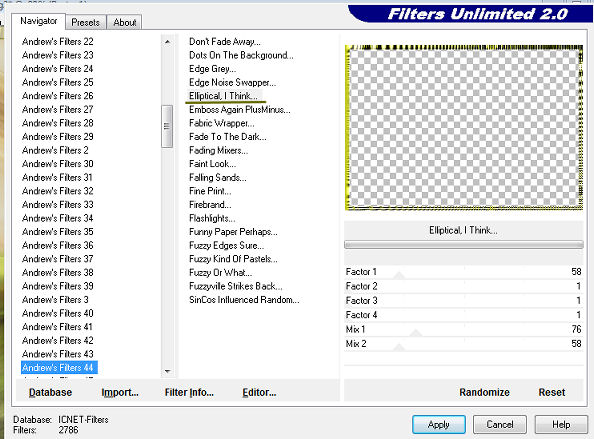
Task: Pick the Fuzzyville Strikes Back... filter
Action: [x=235, y=286]
